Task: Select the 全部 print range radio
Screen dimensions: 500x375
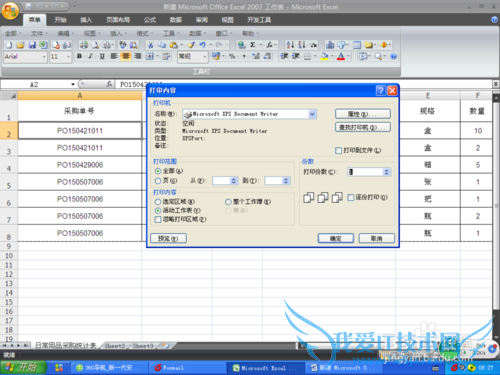Action: tap(158, 171)
